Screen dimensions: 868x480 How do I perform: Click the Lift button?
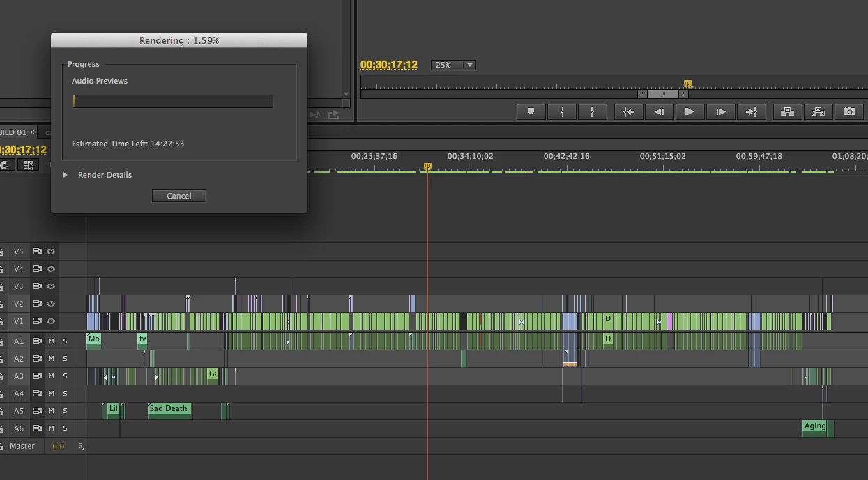tap(787, 111)
